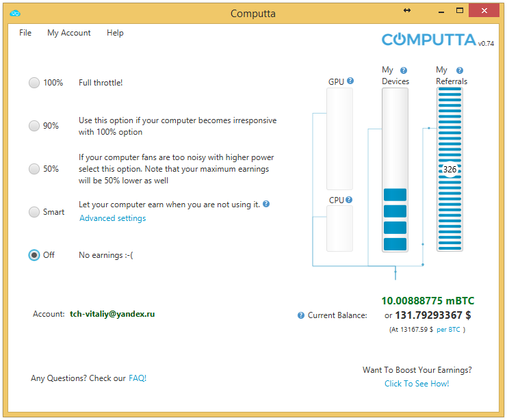This screenshot has width=507, height=420.
Task: Click the CPU help question mark icon
Action: coord(349,200)
